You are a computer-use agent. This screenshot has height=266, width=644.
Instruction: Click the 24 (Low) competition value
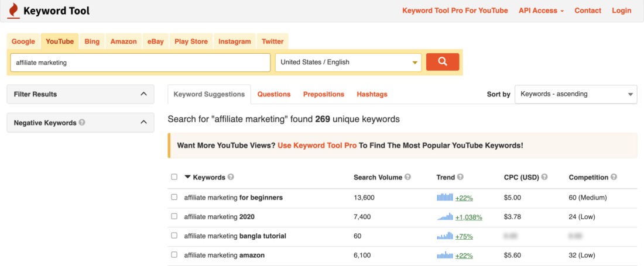(582, 217)
